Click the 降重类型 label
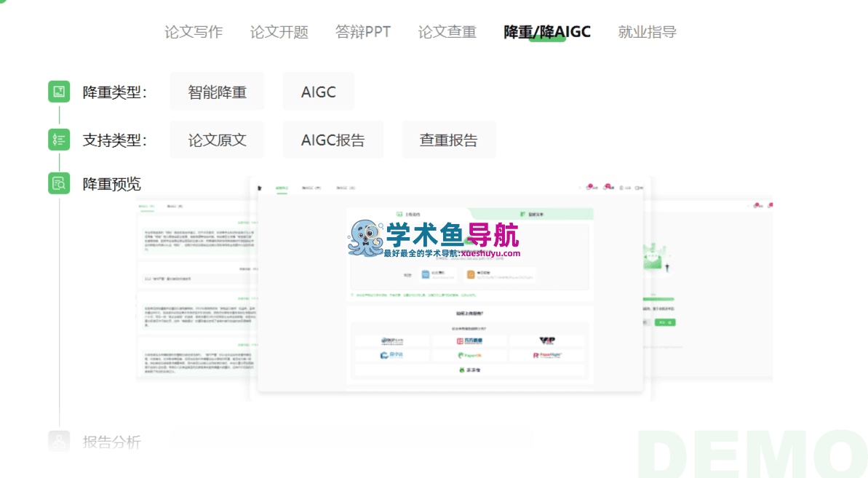This screenshot has width=868, height=478. click(x=115, y=92)
